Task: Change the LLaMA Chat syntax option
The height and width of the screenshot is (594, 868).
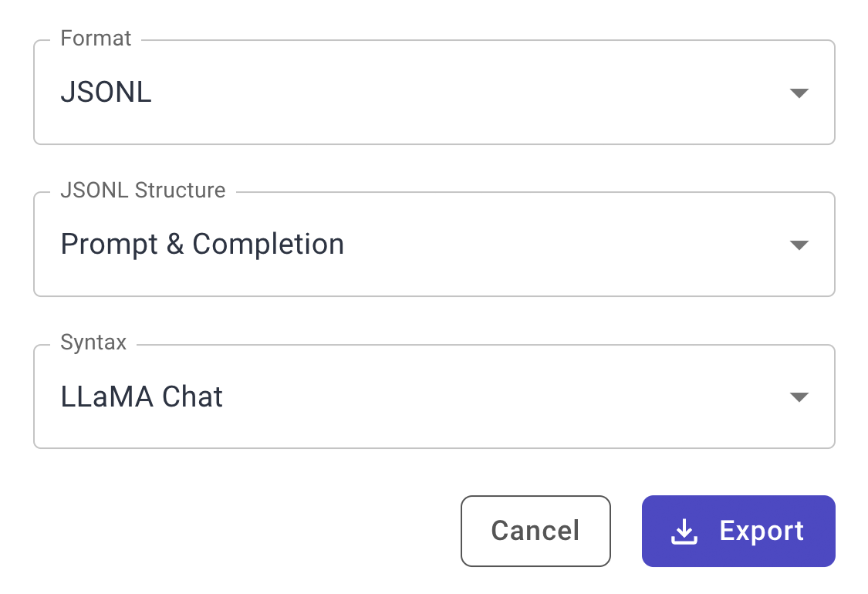Action: coord(434,397)
